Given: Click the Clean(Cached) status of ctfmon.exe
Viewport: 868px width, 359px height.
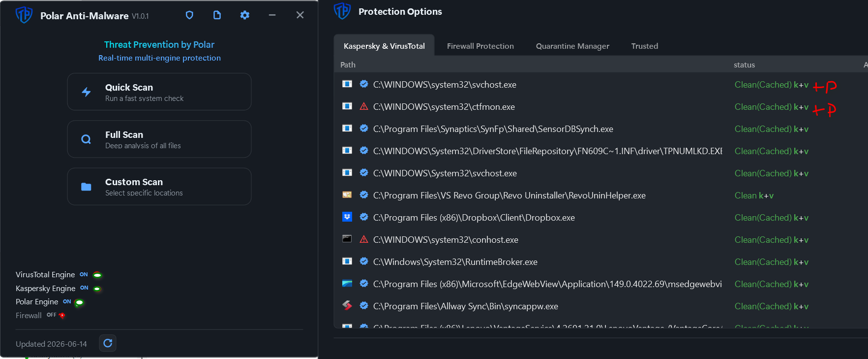Looking at the screenshot, I should click(771, 107).
